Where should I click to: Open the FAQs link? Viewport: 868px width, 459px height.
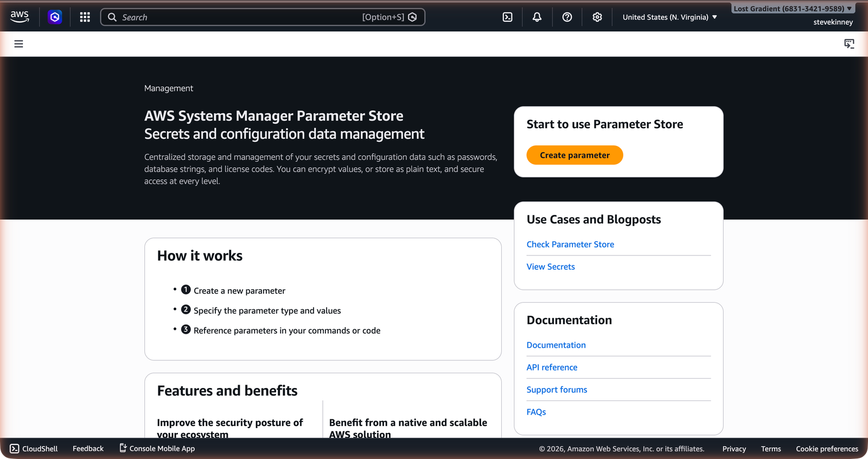pyautogui.click(x=536, y=412)
